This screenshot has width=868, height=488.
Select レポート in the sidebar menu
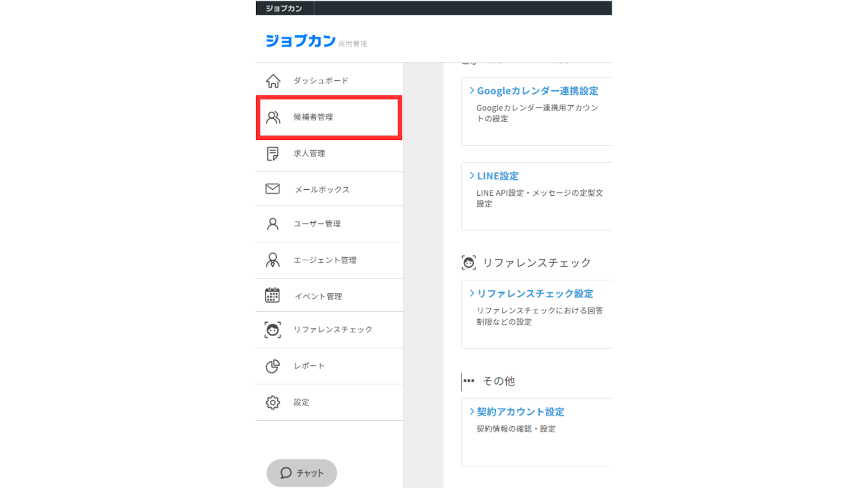click(309, 366)
